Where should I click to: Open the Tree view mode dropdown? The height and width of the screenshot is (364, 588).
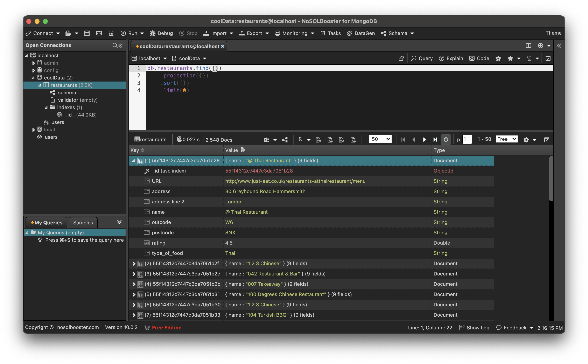pos(506,139)
